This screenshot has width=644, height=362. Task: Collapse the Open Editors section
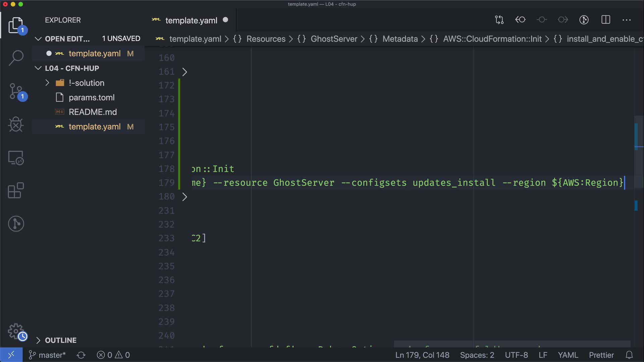coord(38,39)
